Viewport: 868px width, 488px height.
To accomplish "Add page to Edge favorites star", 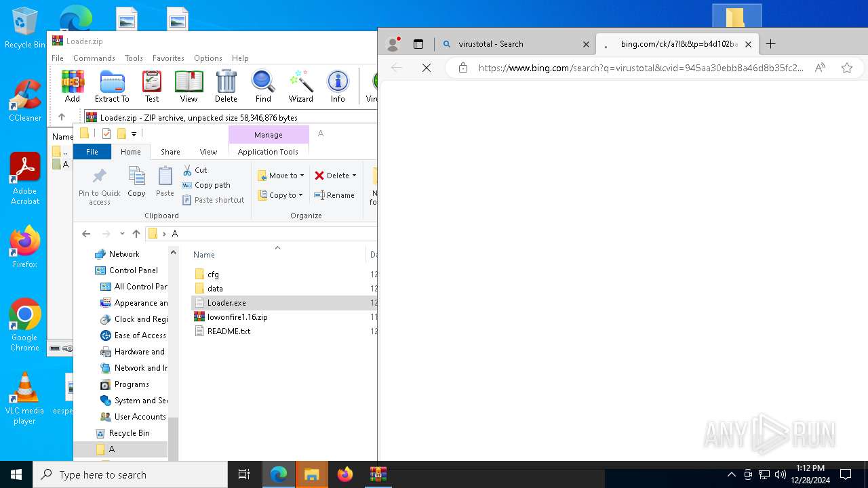I will [846, 68].
